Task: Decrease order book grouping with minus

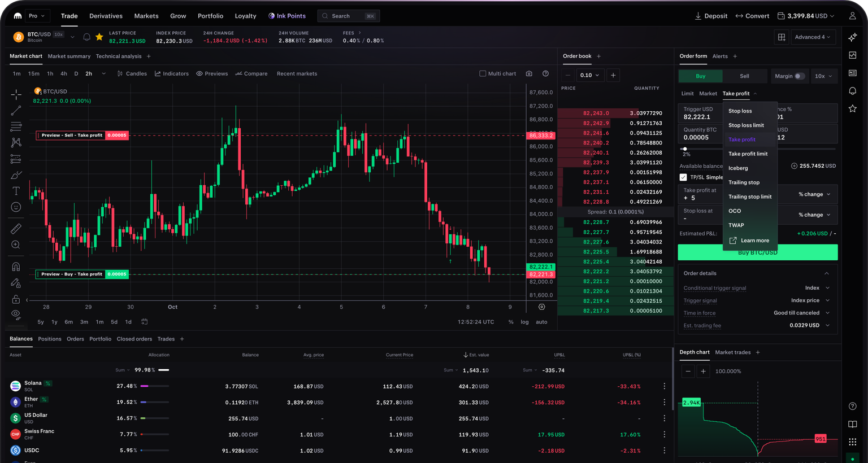Action: (568, 75)
